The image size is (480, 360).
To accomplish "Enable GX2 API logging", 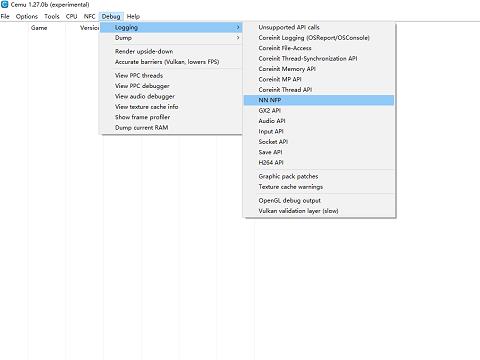I will [319, 110].
